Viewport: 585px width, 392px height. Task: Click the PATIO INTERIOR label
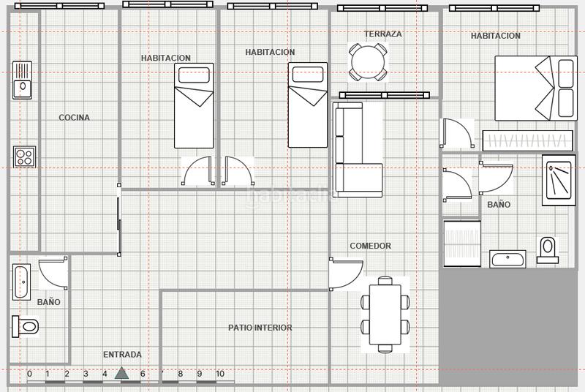coord(260,328)
